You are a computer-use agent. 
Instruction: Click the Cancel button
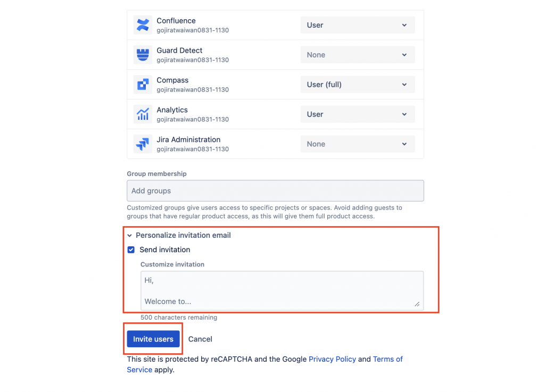[200, 339]
